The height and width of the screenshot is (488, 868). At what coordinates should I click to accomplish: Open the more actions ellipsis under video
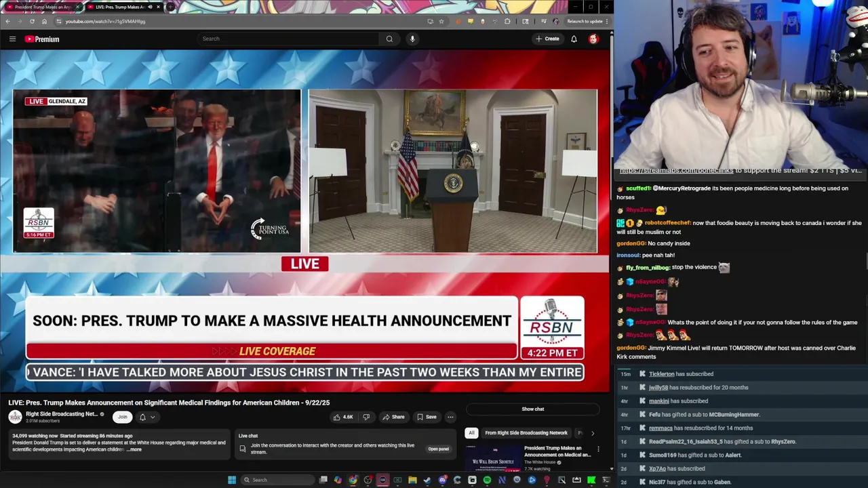450,417
